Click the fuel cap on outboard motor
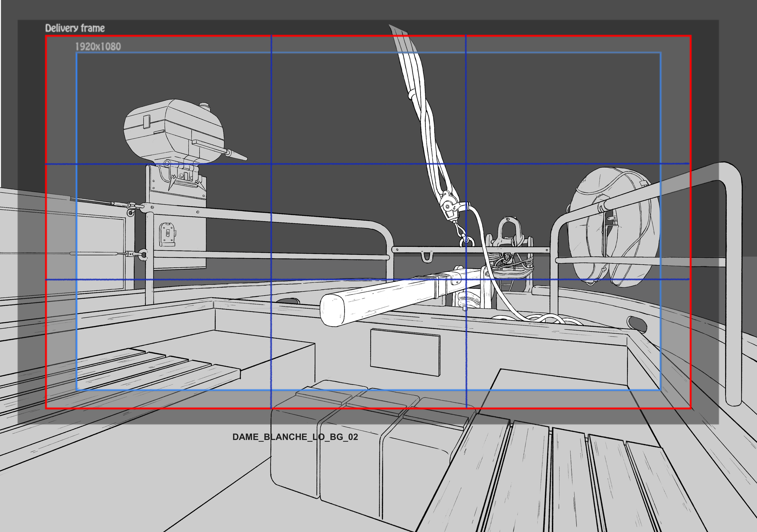 [205, 106]
